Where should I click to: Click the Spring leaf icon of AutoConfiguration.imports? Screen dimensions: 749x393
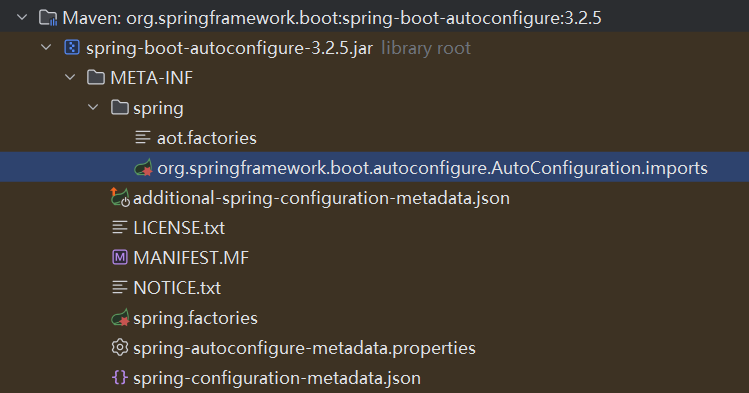tap(143, 168)
